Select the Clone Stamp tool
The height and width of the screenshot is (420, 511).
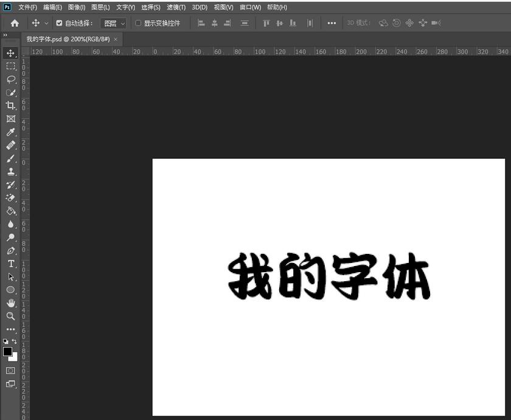tap(10, 172)
